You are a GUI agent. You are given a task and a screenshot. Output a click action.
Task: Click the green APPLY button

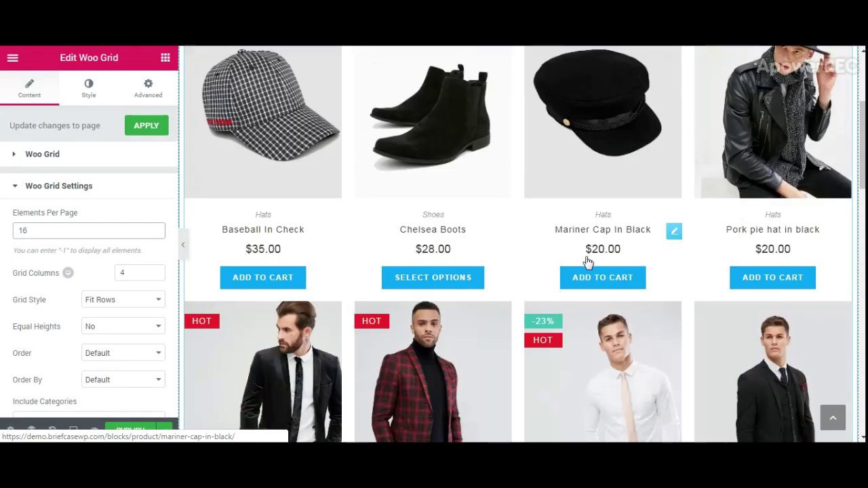(146, 125)
